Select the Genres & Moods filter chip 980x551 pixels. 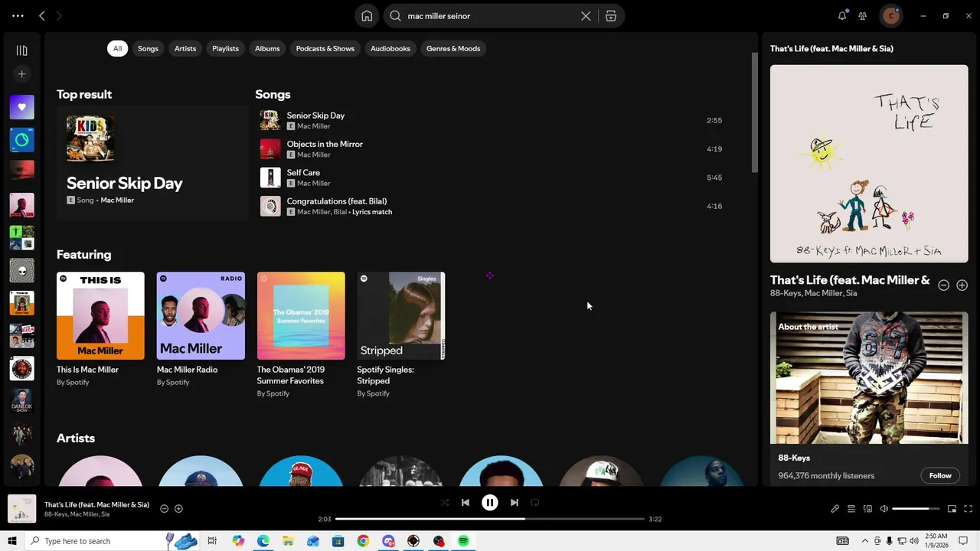[x=453, y=48]
